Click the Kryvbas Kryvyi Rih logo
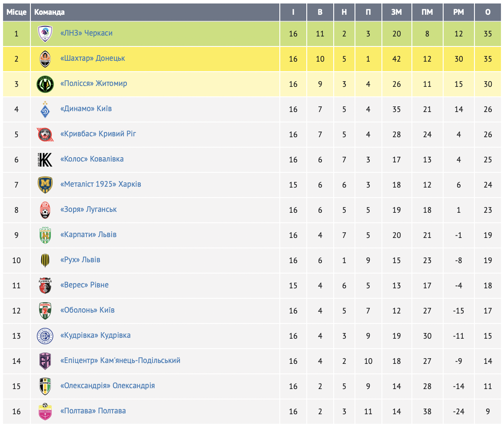Screen dimensions: 504x429 (x=45, y=135)
